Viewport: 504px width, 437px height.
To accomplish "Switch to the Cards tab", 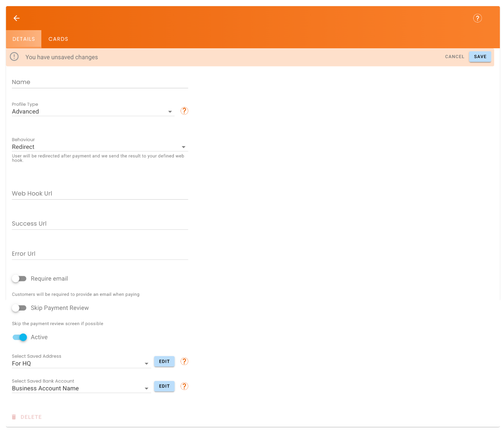I will [x=58, y=39].
